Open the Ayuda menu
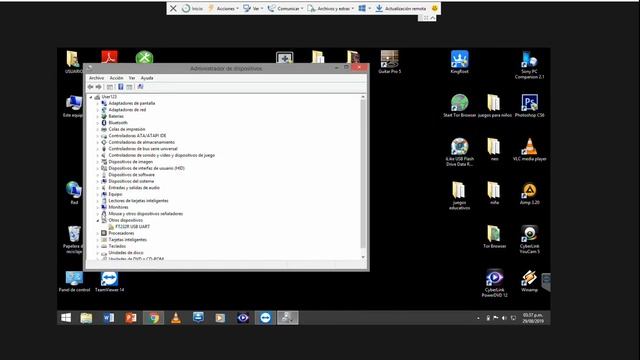 click(147, 78)
